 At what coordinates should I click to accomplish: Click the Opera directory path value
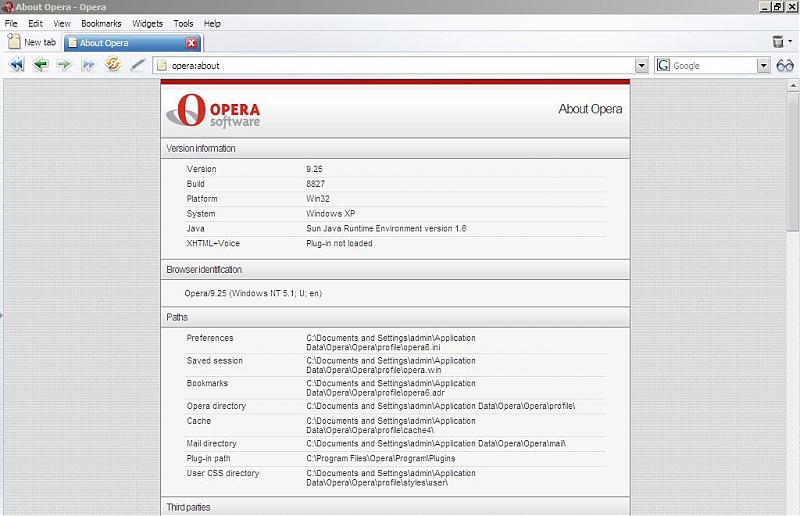440,406
